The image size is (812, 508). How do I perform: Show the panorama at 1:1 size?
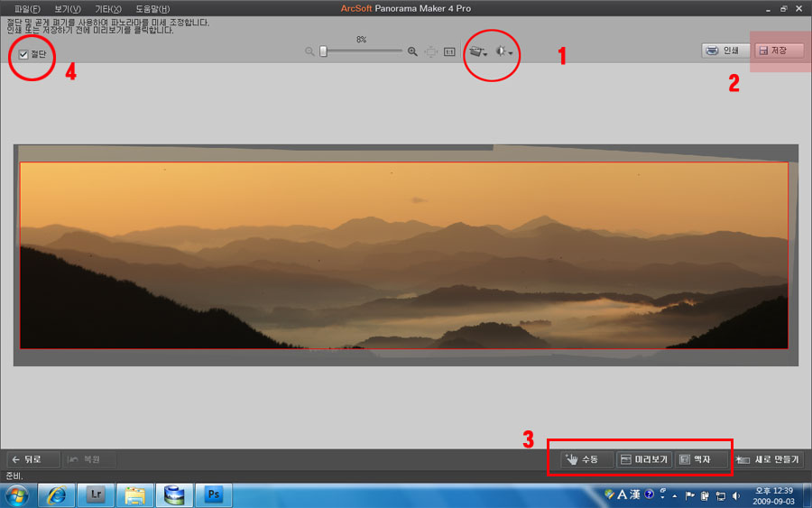(x=449, y=51)
